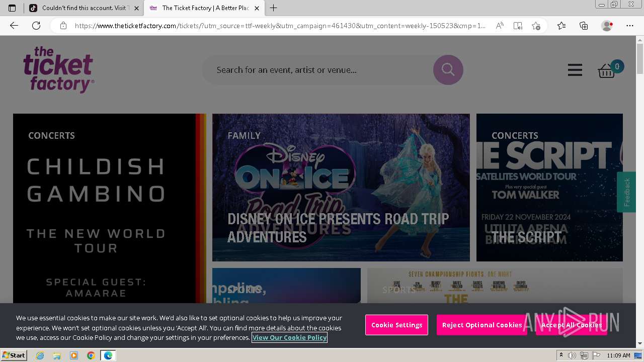Open the Seven Championship Fights sports tile
This screenshot has height=362, width=644.
point(495,286)
